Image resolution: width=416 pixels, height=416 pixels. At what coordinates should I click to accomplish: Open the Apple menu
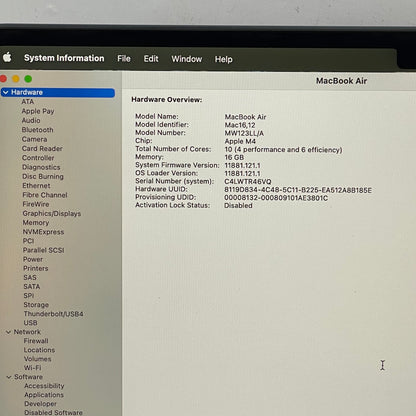click(7, 57)
